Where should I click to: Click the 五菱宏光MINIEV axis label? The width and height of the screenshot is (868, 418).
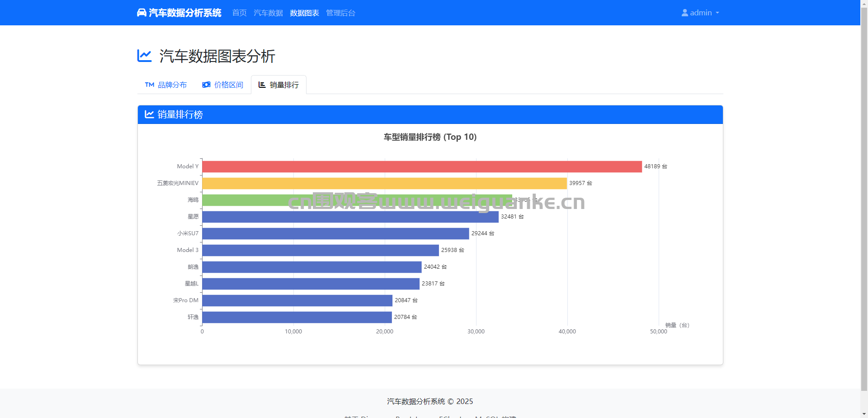point(178,183)
